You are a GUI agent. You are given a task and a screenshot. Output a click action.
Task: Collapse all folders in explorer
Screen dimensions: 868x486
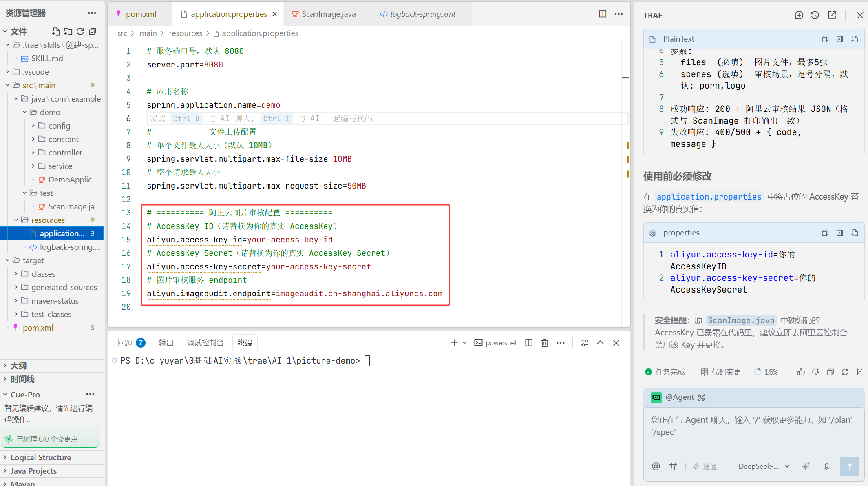[x=93, y=31]
